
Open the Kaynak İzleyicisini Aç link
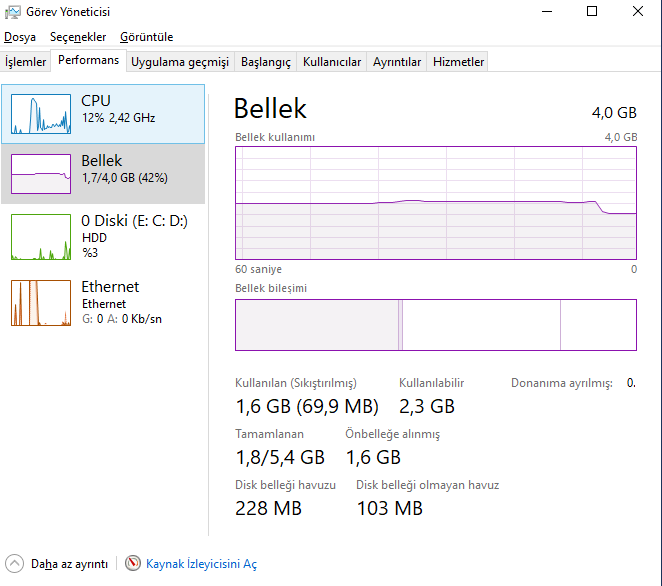[x=201, y=564]
